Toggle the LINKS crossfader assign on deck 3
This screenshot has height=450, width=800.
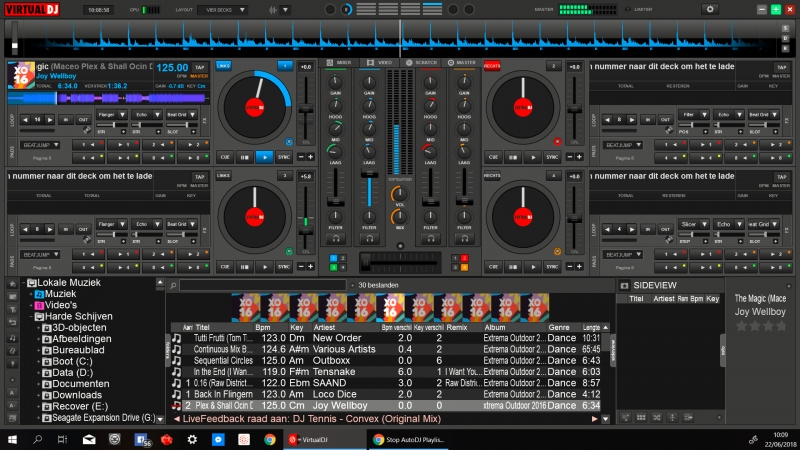pos(223,176)
